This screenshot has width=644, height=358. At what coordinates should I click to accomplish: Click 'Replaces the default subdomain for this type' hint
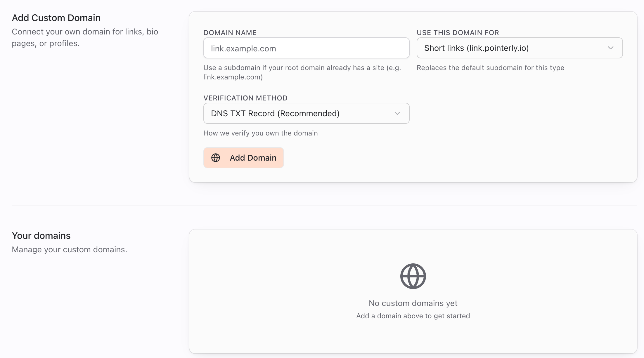coord(490,68)
